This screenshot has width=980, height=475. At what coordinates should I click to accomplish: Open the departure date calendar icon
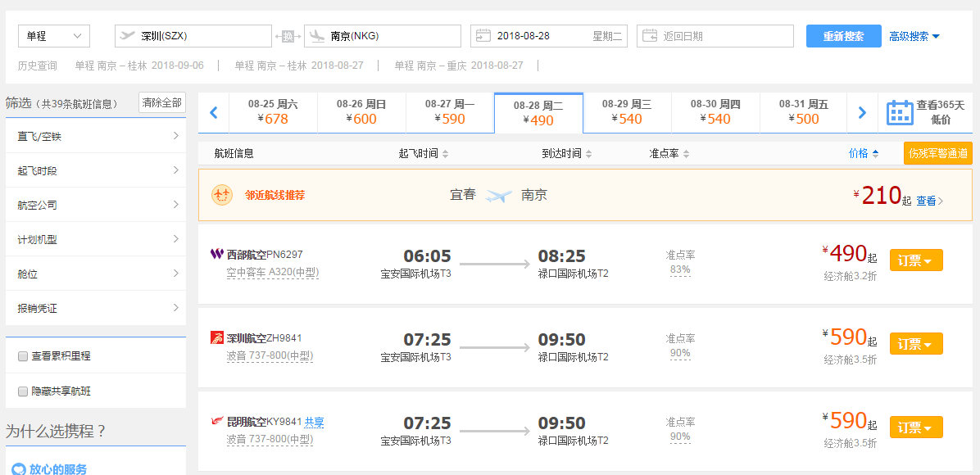[x=484, y=35]
